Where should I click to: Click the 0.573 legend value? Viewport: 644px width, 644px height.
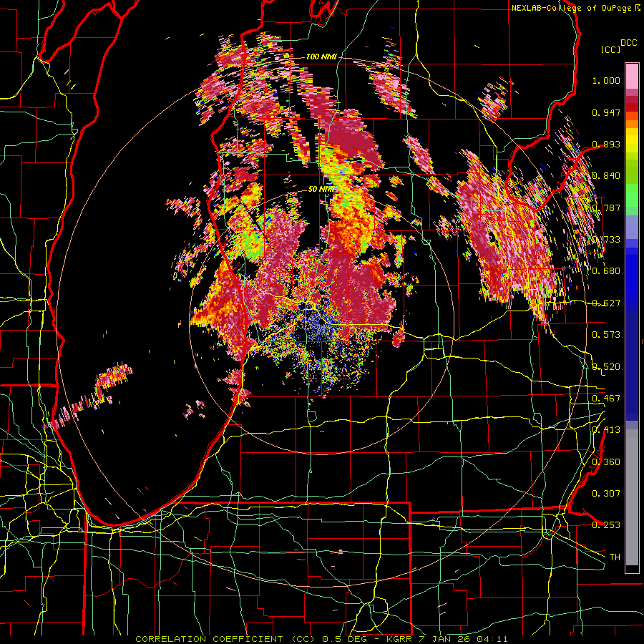tap(606, 335)
